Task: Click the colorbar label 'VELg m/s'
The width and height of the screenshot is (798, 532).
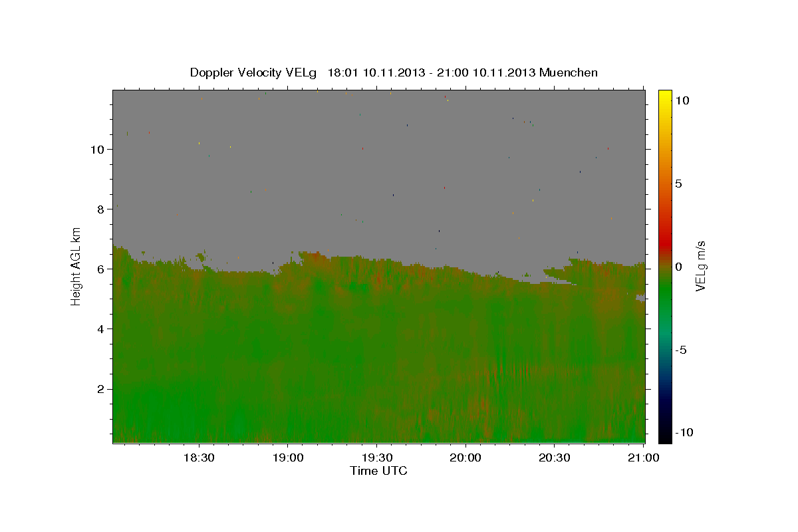Action: coord(700,266)
